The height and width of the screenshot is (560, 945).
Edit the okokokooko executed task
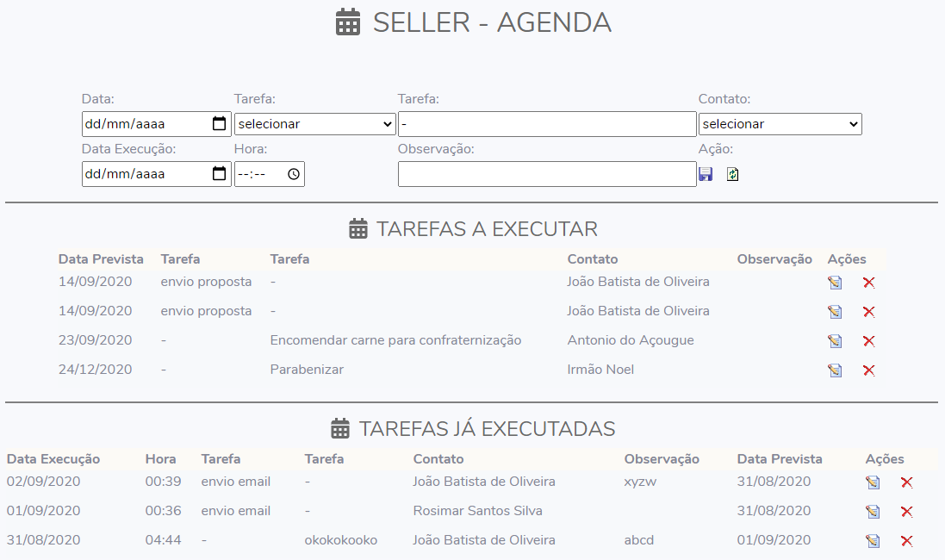(x=873, y=541)
